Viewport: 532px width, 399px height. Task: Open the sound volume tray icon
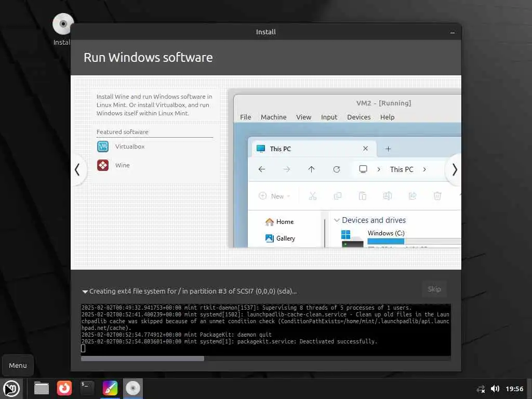(x=495, y=389)
